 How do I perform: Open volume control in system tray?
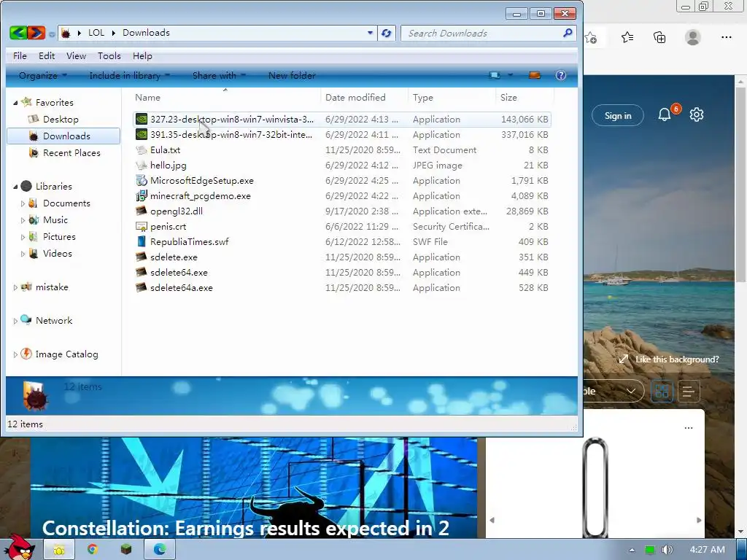click(667, 550)
